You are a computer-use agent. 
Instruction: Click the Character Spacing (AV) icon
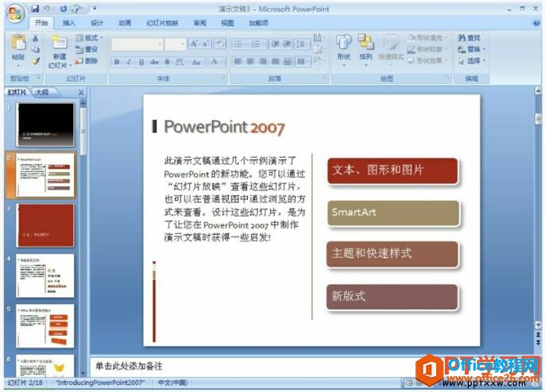point(180,62)
